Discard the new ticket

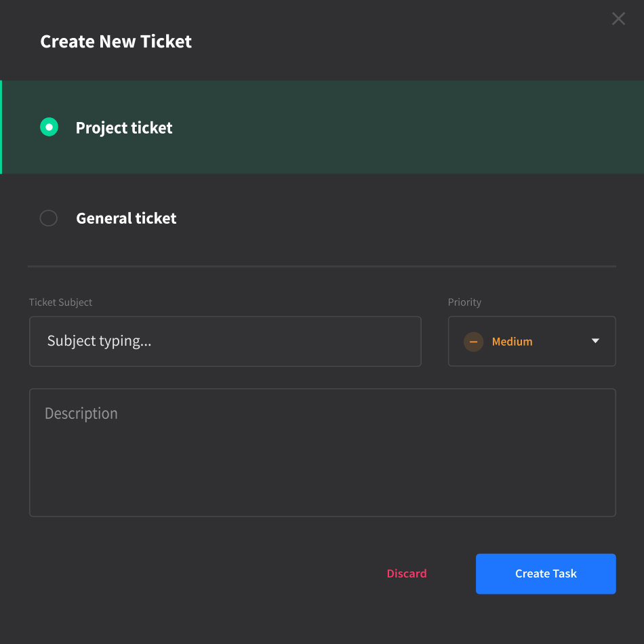pos(407,573)
